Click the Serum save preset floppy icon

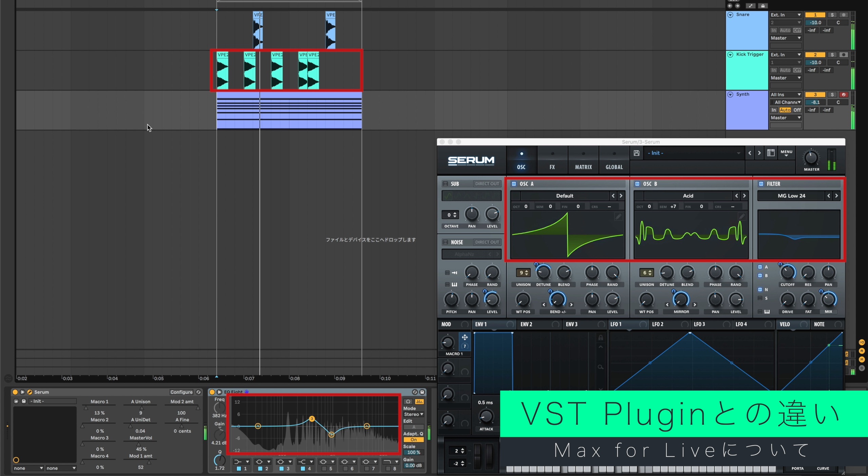[637, 153]
